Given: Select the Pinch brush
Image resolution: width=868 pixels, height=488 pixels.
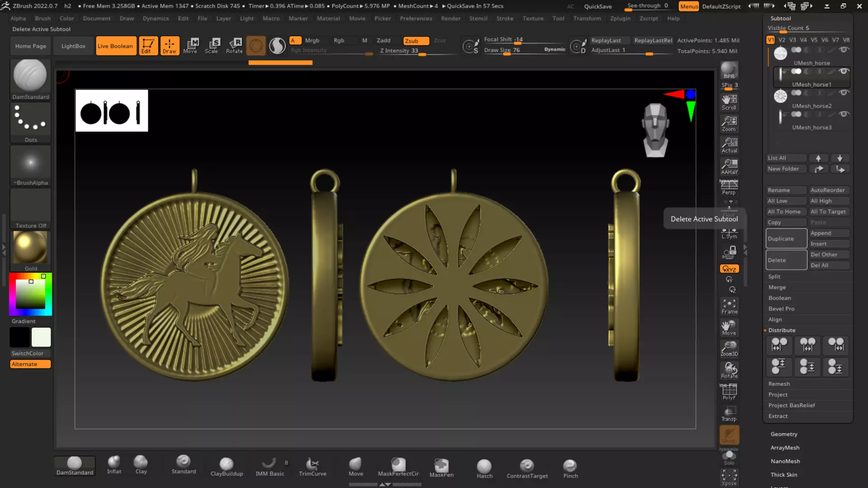Looking at the screenshot, I should pos(570,469).
